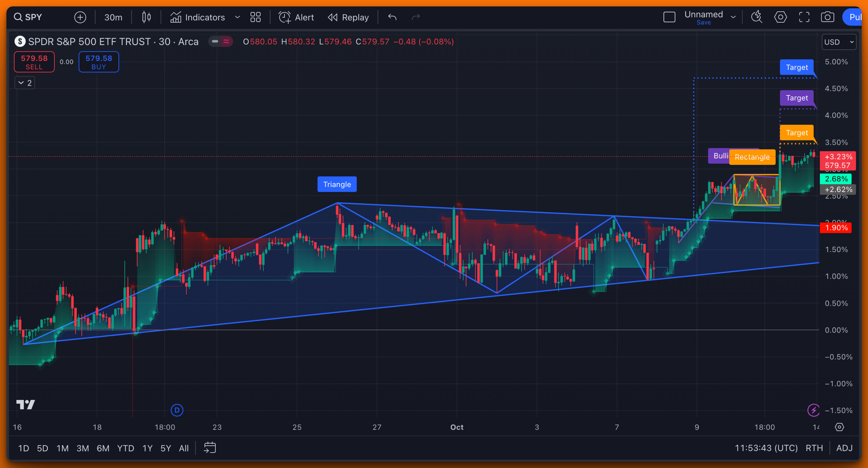868x468 pixels.
Task: Select the YTD time range
Action: point(125,448)
